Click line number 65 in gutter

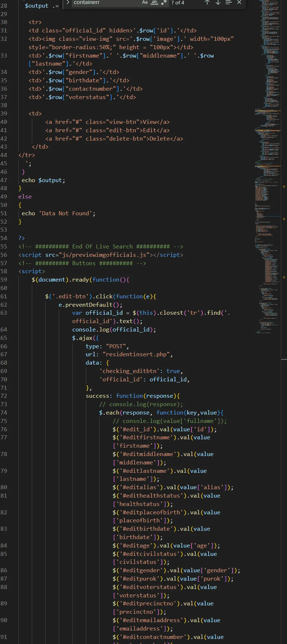[4, 338]
